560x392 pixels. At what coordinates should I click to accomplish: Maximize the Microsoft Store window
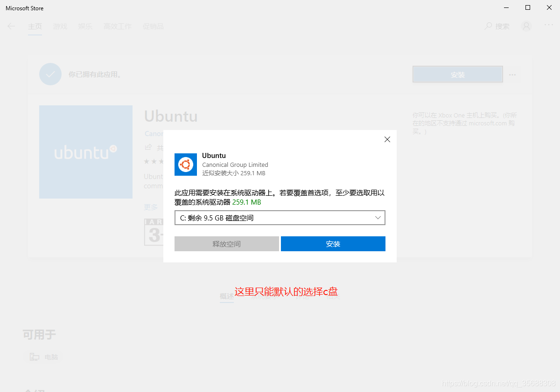(x=528, y=7)
